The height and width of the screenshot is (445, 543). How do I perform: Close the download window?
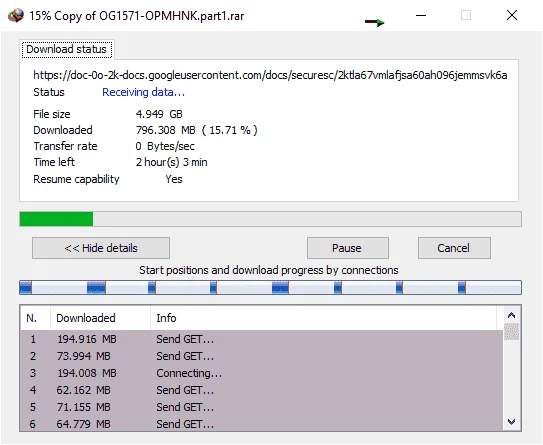(x=512, y=15)
